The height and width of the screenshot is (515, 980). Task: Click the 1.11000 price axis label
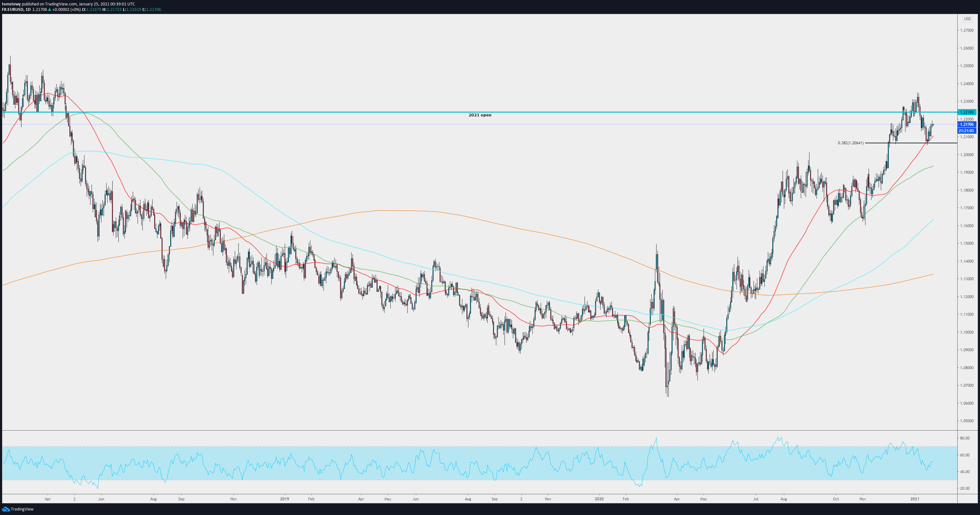coord(967,314)
